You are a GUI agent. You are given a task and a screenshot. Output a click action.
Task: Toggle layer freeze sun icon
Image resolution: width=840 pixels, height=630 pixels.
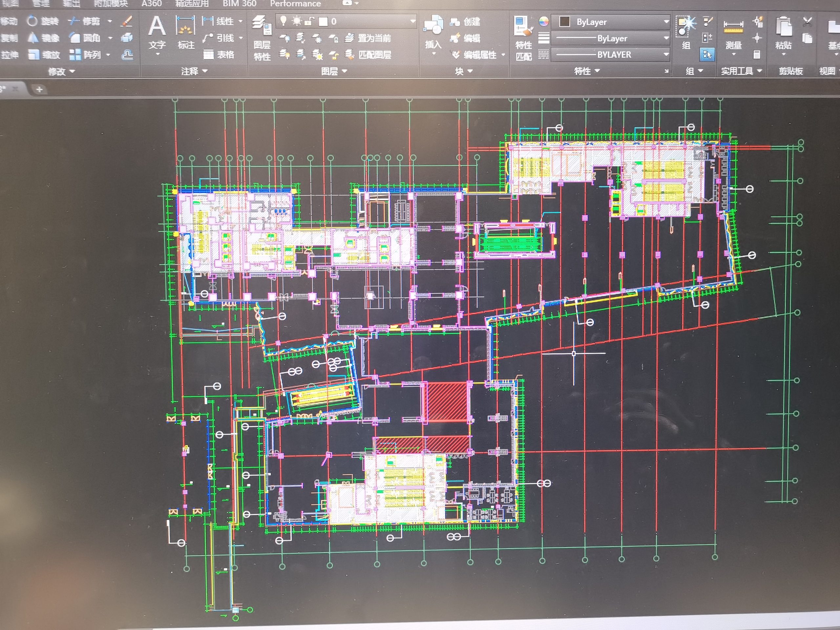(297, 21)
